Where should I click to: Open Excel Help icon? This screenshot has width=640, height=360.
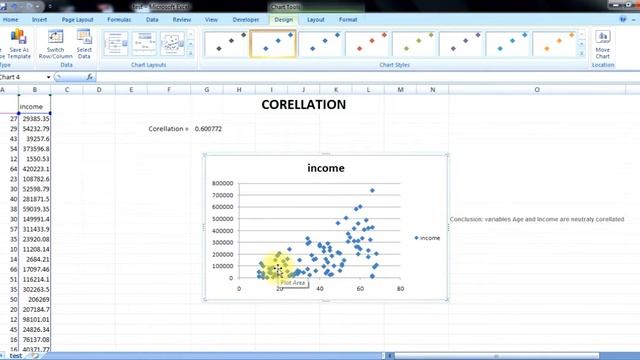click(x=622, y=20)
